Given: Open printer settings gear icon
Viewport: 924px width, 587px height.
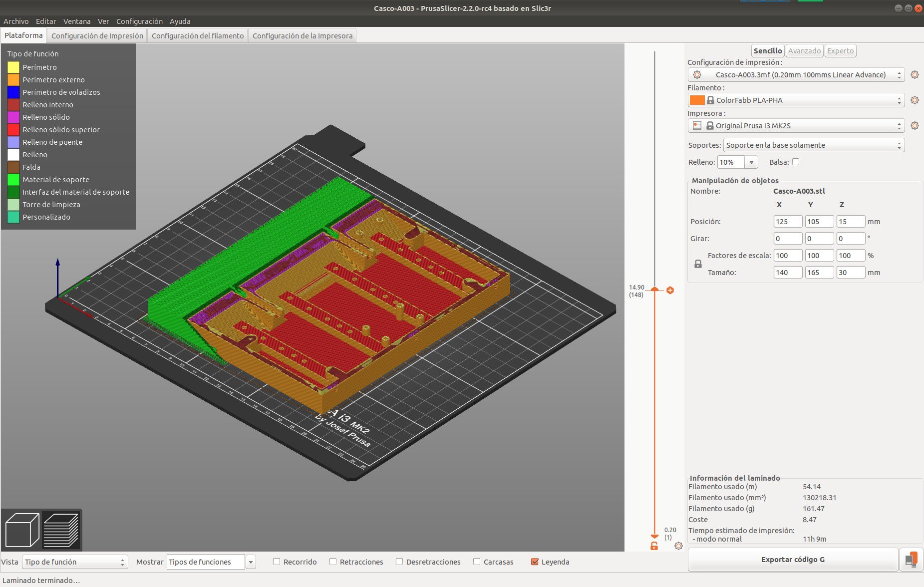Looking at the screenshot, I should click(x=915, y=125).
